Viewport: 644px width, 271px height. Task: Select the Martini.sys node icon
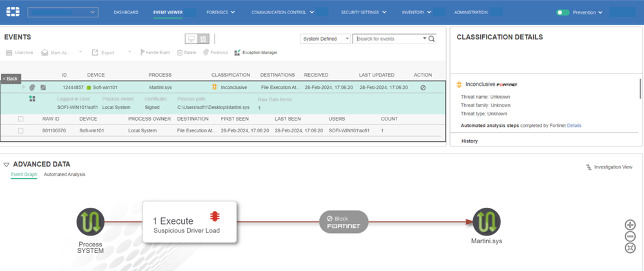[x=486, y=223]
